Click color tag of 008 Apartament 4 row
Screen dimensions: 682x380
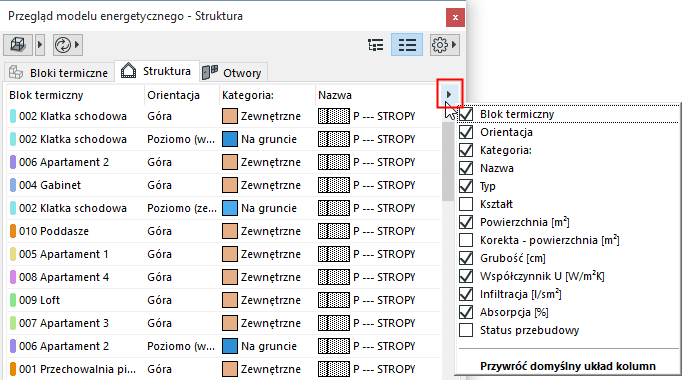13,277
